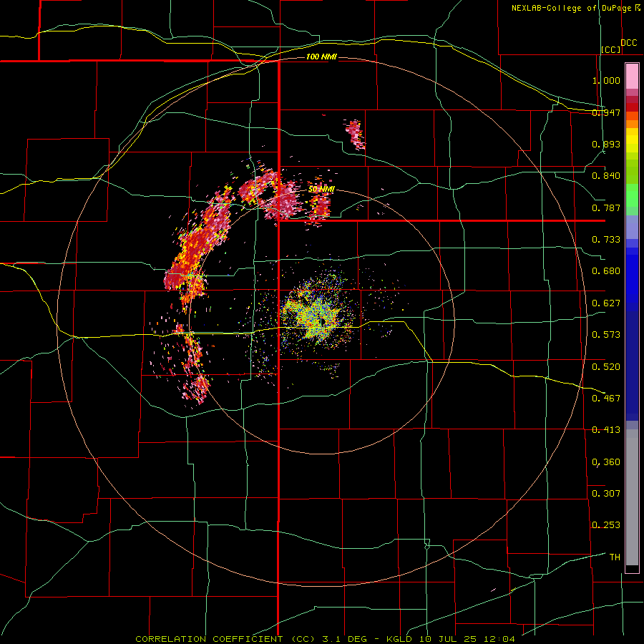Select the 0.787 scale value

click(x=606, y=208)
